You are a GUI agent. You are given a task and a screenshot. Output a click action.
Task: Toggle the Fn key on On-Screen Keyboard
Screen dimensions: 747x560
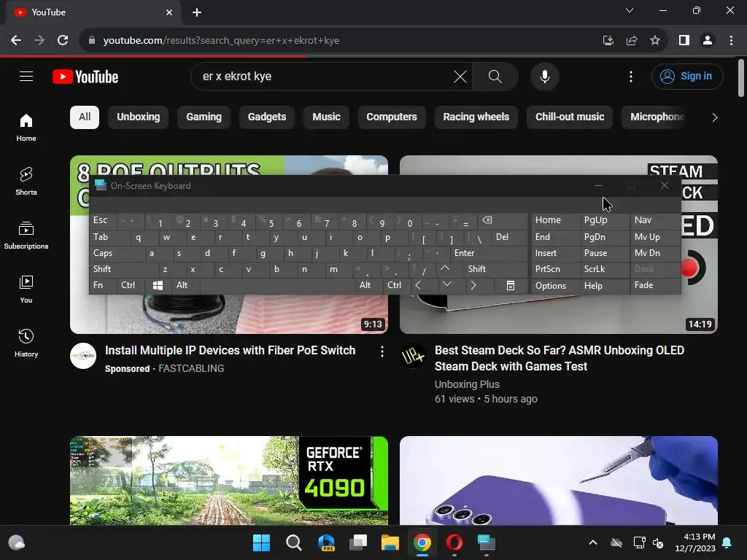pyautogui.click(x=104, y=285)
